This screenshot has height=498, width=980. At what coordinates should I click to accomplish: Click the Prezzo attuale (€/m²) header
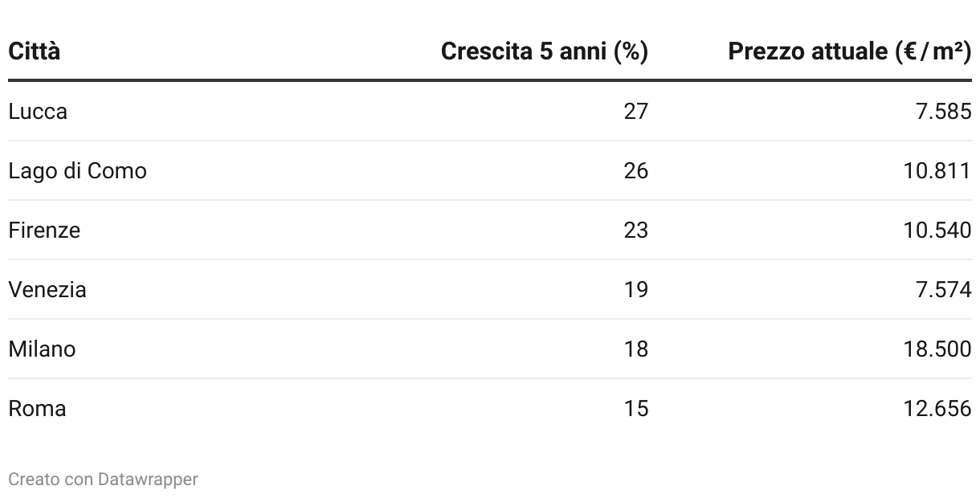pos(850,51)
